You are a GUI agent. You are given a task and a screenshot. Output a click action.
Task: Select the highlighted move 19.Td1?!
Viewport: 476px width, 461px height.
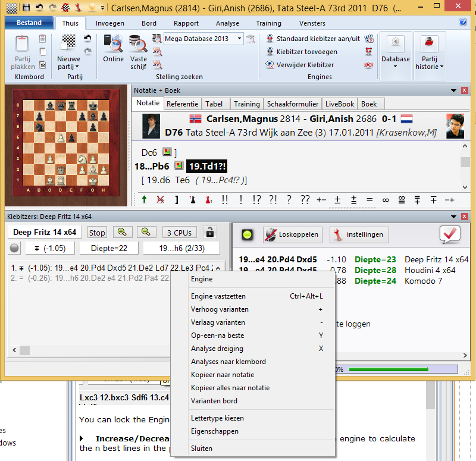207,167
